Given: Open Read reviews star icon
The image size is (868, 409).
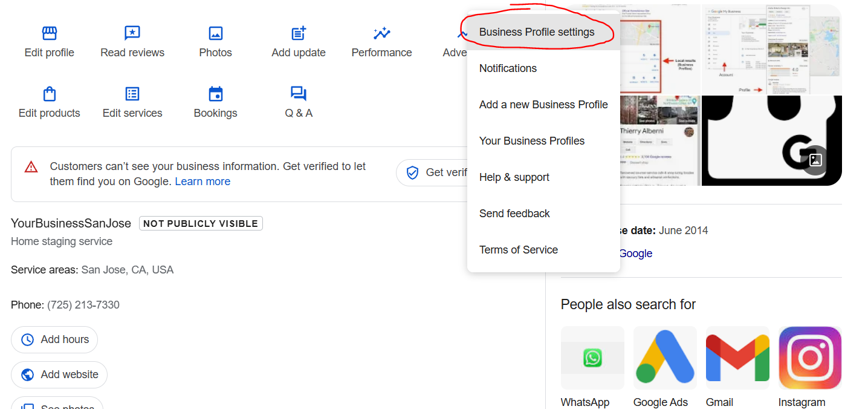Looking at the screenshot, I should pos(132,33).
